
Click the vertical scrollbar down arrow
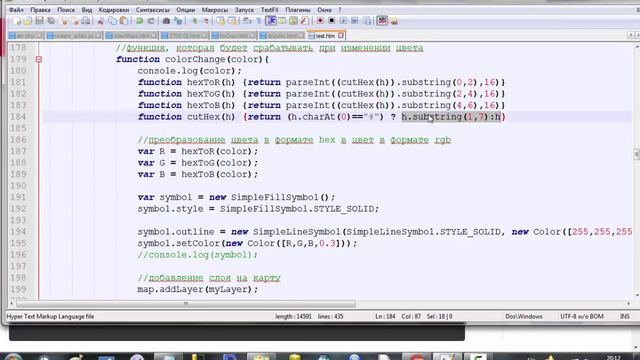click(637, 295)
